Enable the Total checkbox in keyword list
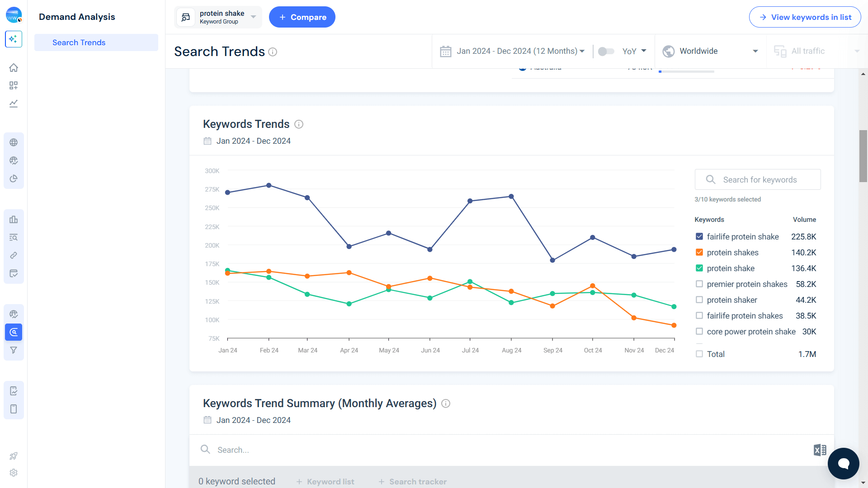Viewport: 868px width, 488px height. [x=699, y=354]
